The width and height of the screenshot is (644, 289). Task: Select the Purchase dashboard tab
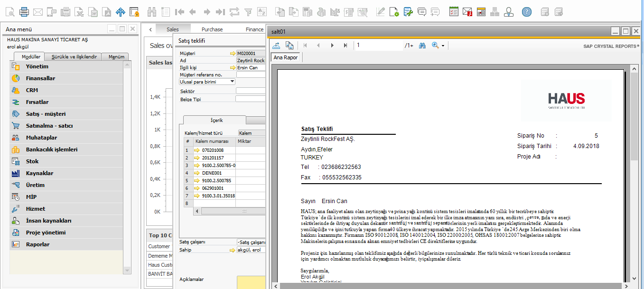click(212, 29)
